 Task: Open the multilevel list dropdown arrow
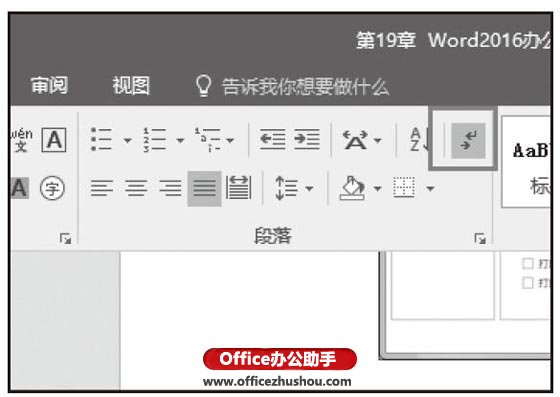[x=230, y=140]
